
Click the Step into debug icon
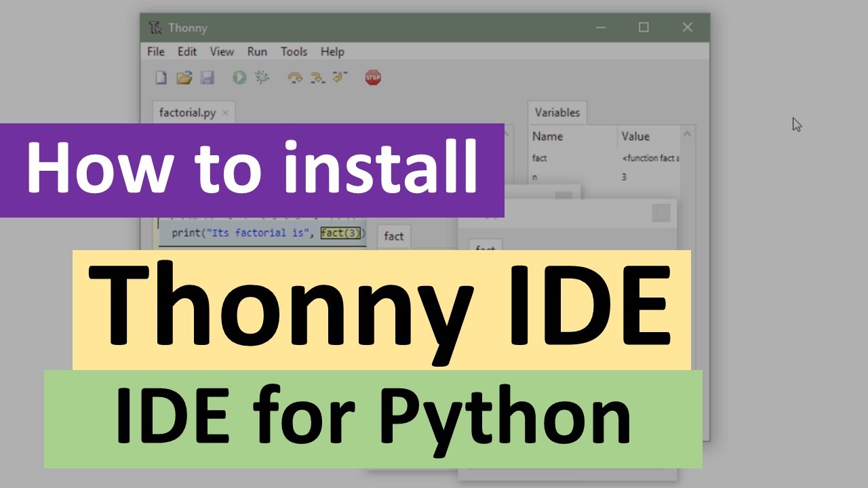[x=317, y=78]
